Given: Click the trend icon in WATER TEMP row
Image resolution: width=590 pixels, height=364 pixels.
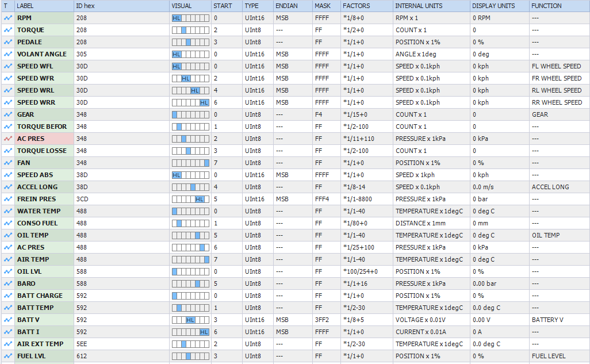Looking at the screenshot, I should tap(8, 211).
